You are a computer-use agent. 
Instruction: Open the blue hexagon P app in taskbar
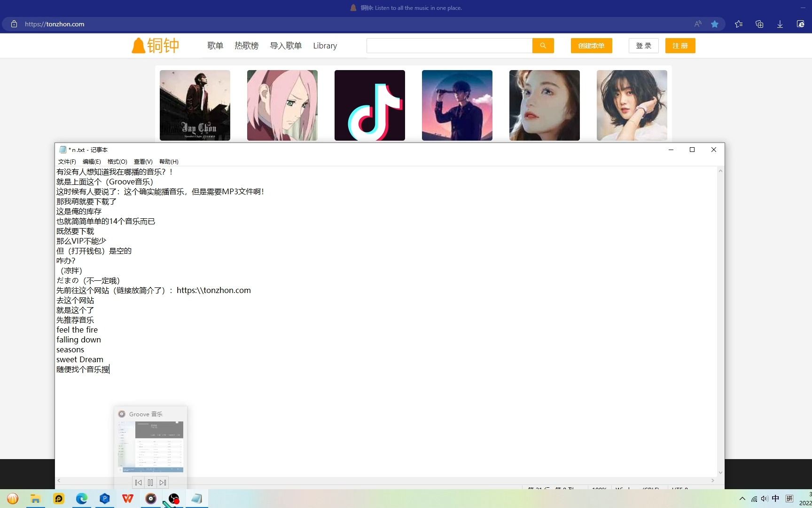coord(105,499)
